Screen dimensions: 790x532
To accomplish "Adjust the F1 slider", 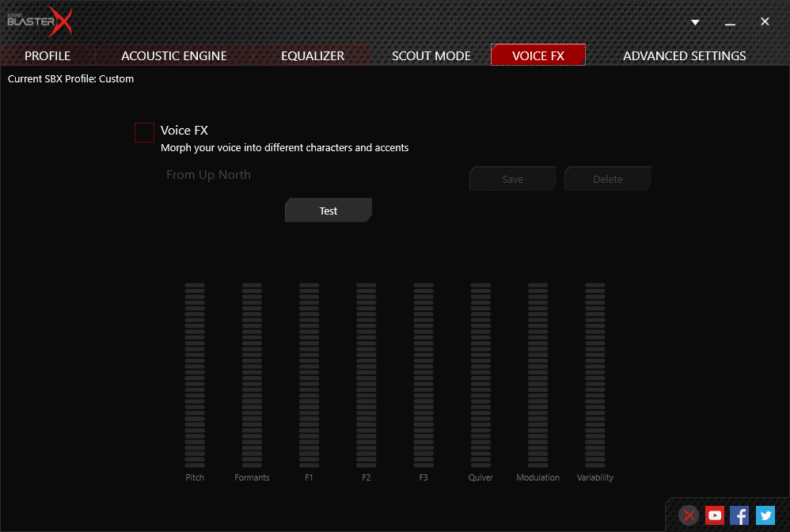I will coord(309,374).
